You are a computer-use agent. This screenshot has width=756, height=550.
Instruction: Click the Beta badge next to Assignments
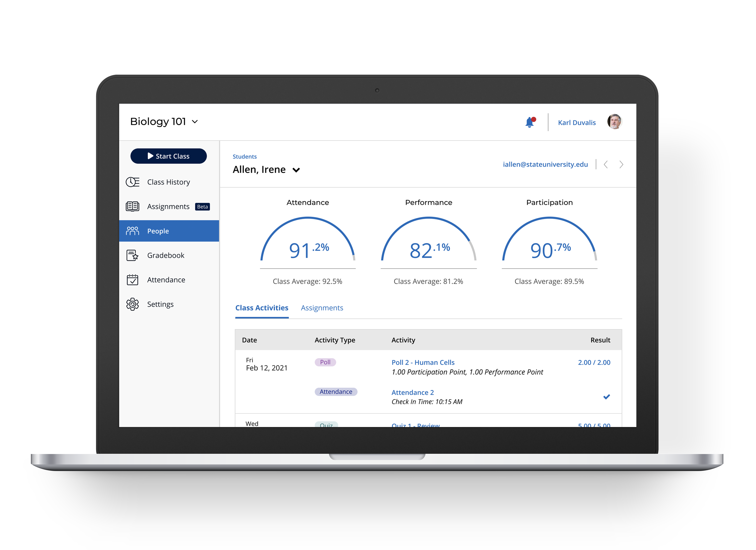(x=202, y=207)
